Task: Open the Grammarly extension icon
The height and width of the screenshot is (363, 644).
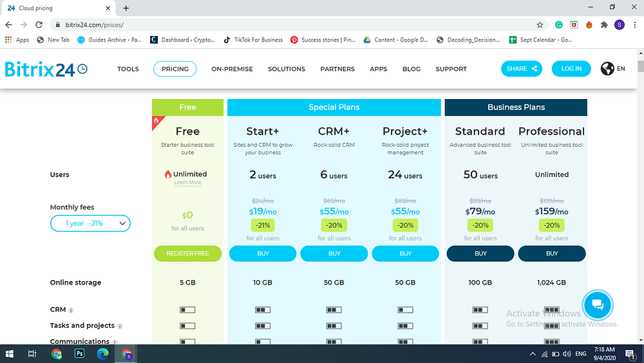Action: click(x=558, y=24)
